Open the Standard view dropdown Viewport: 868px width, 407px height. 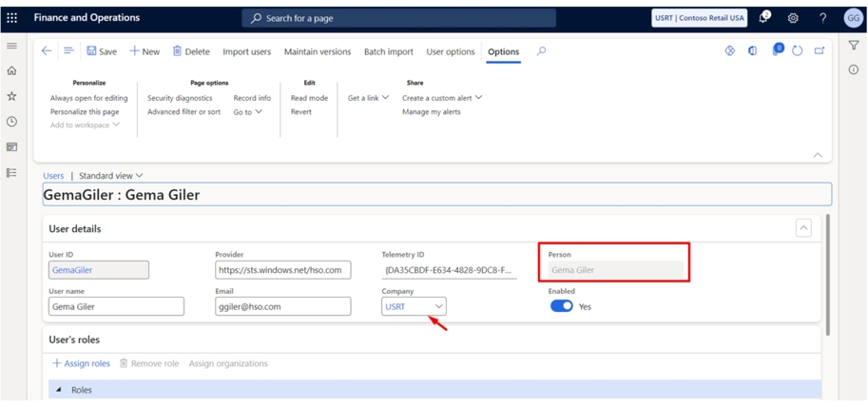110,176
